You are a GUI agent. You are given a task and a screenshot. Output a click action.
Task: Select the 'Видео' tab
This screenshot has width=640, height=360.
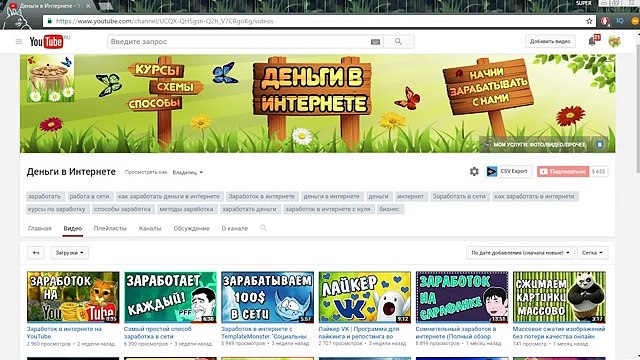click(73, 228)
